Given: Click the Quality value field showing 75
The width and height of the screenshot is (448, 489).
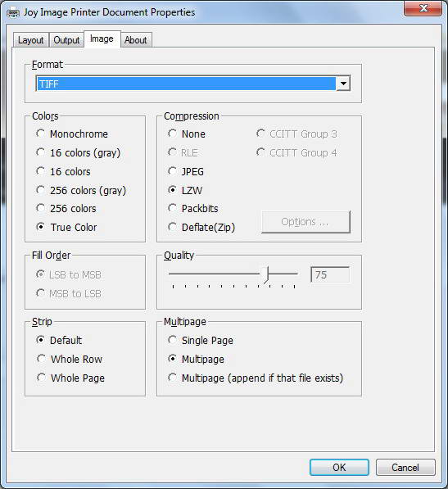Looking at the screenshot, I should [x=330, y=274].
